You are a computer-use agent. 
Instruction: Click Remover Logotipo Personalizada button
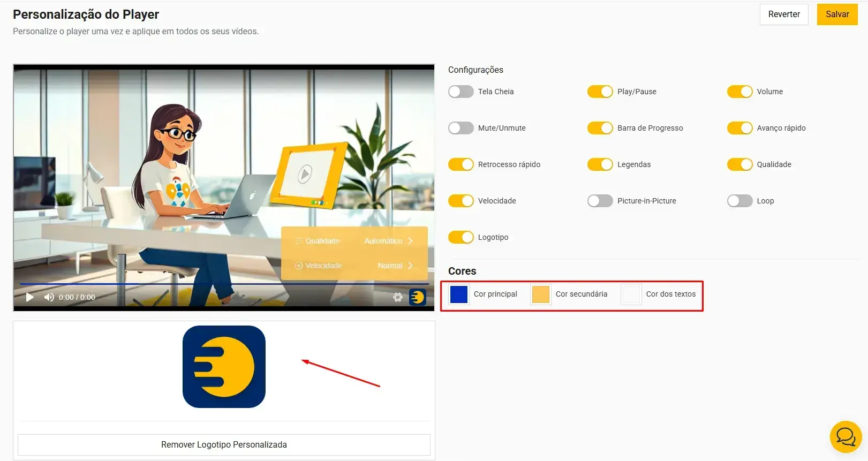[224, 445]
